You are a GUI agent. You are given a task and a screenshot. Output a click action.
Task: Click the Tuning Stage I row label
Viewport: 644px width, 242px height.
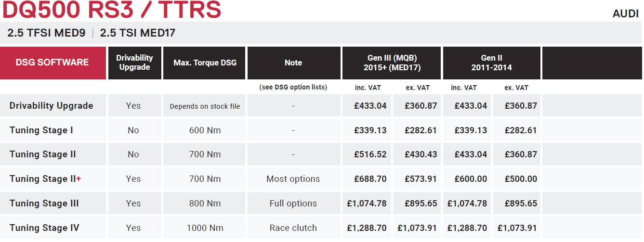point(41,130)
